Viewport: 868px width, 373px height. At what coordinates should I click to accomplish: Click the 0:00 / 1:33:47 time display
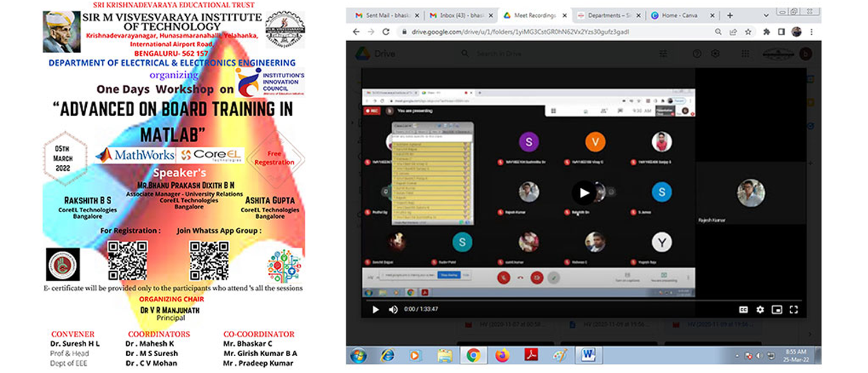421,309
